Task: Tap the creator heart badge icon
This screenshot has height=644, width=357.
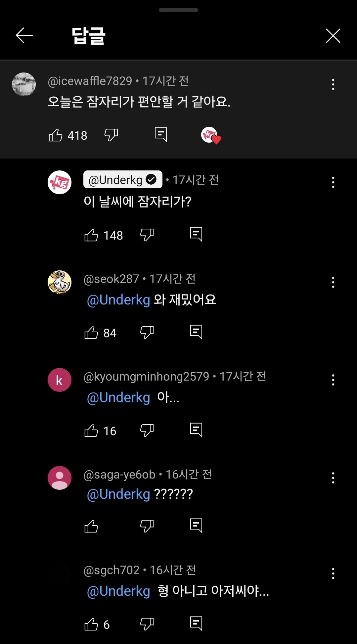Action: click(x=211, y=135)
